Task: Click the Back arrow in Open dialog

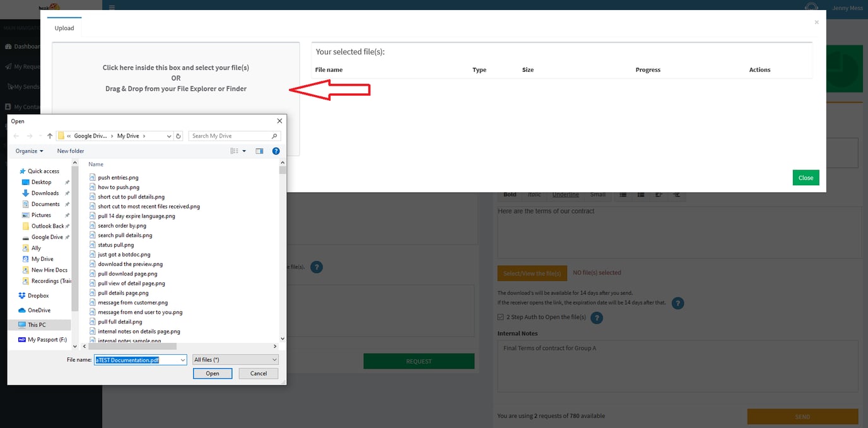Action: [x=16, y=136]
